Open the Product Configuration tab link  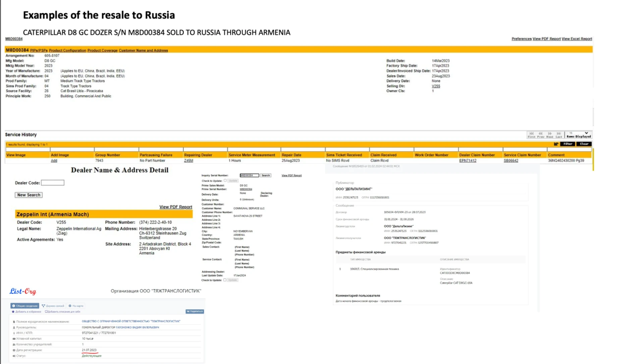67,50
